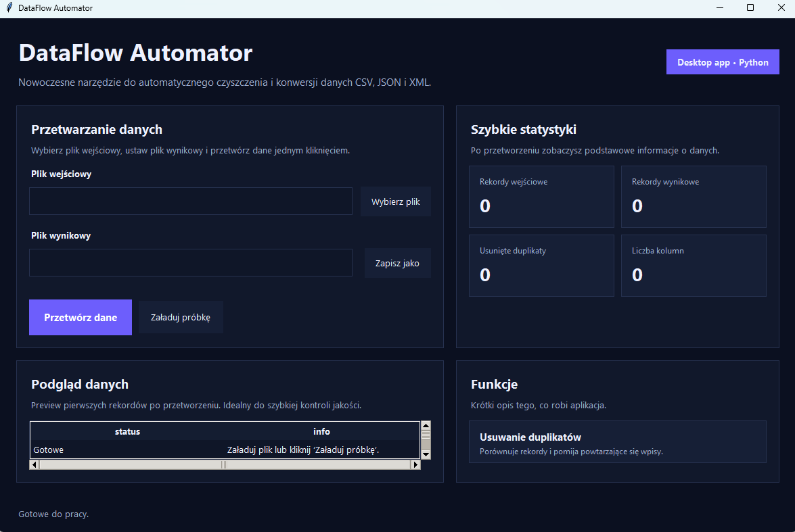795x532 pixels.
Task: Open file picker with Wybierz plik
Action: 396,201
